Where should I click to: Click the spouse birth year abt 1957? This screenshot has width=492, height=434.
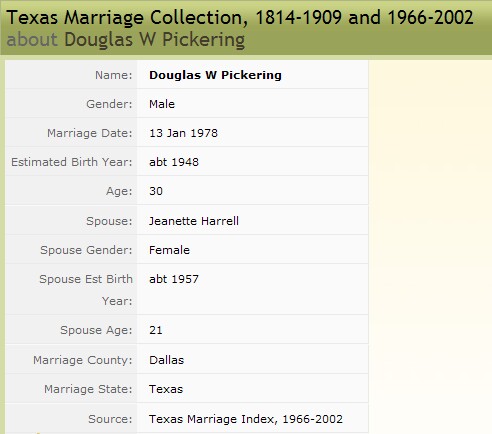coord(174,279)
